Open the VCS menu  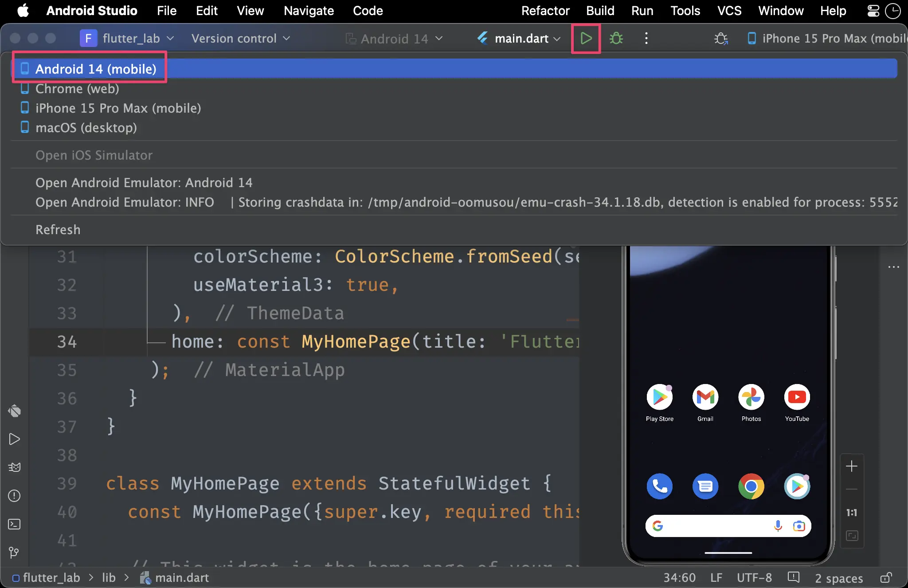coord(729,11)
